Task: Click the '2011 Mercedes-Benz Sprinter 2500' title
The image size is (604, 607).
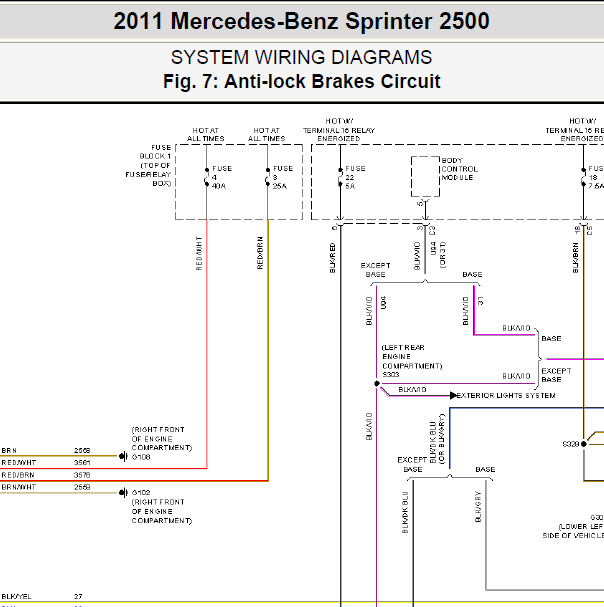Action: click(301, 21)
